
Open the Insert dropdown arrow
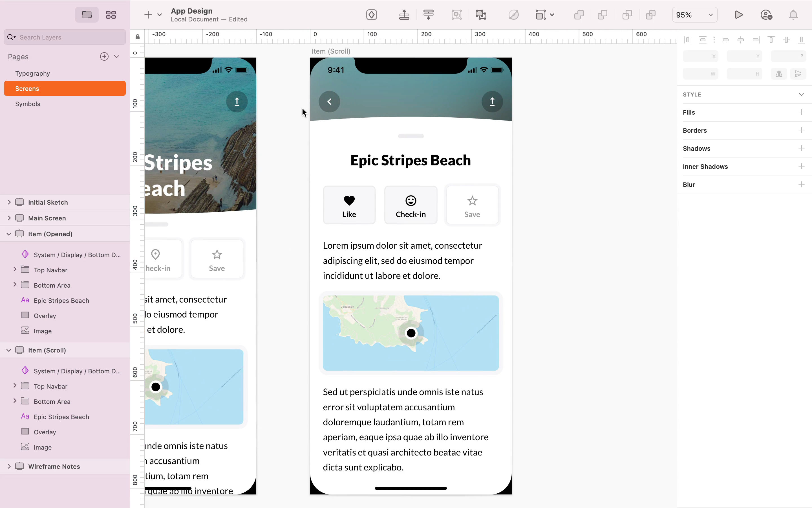tap(160, 15)
